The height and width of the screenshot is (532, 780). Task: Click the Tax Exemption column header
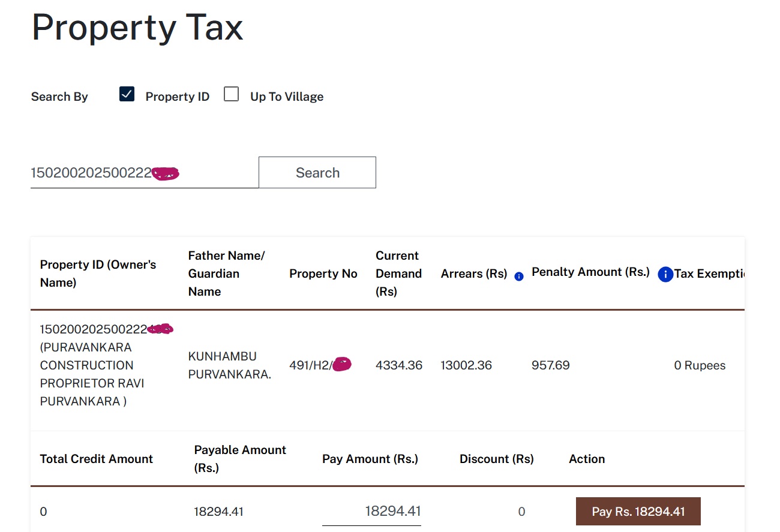pos(709,273)
